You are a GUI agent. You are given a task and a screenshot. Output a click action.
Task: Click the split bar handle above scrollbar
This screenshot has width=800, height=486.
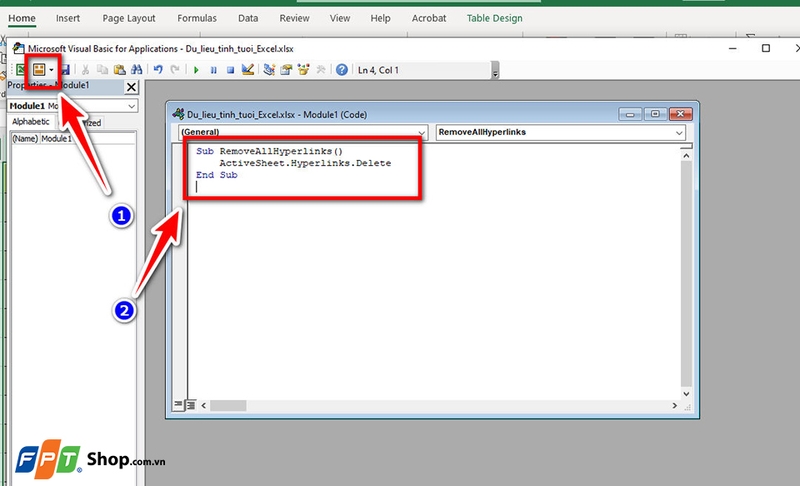[x=686, y=146]
